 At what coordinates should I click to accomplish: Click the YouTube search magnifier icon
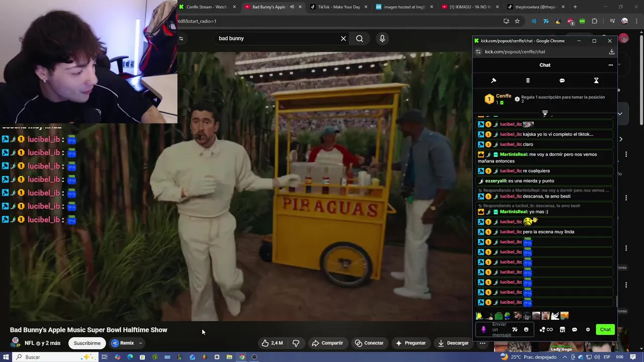pyautogui.click(x=359, y=38)
